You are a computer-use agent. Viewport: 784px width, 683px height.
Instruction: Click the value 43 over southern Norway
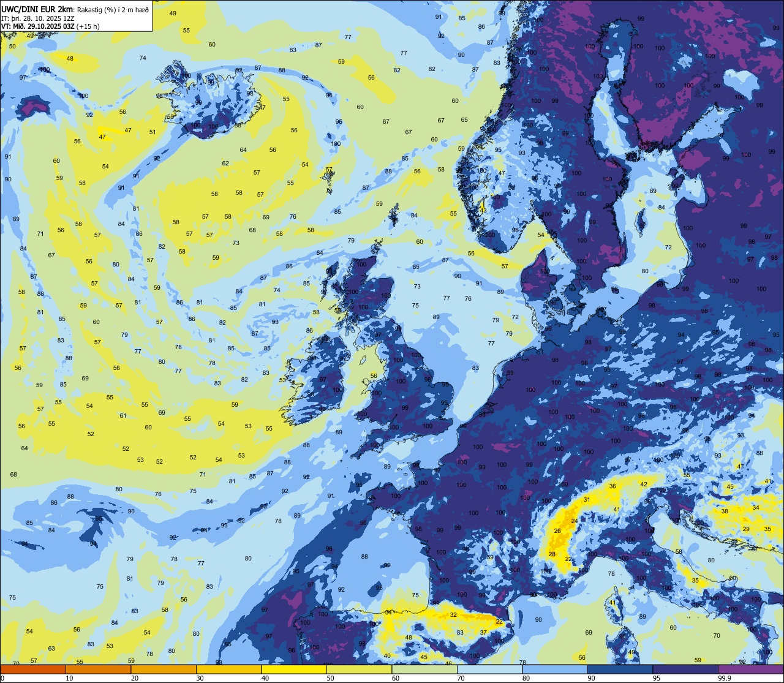[x=483, y=210]
